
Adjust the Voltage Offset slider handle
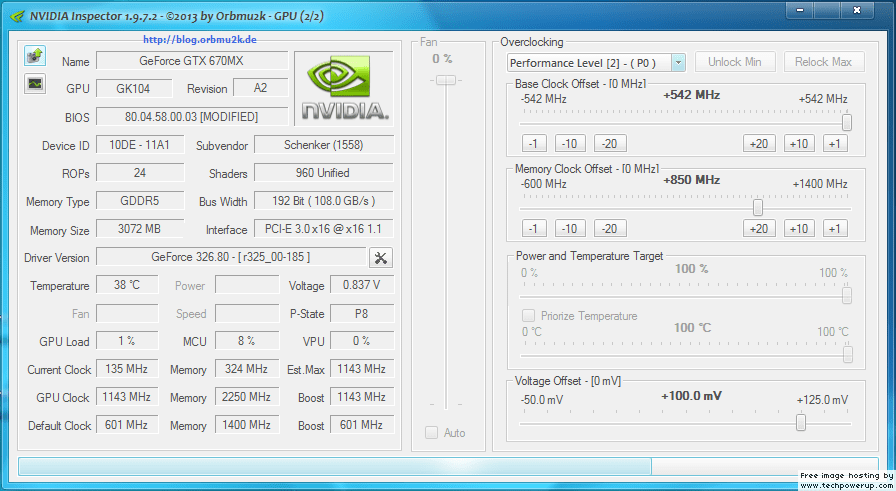[x=801, y=422]
